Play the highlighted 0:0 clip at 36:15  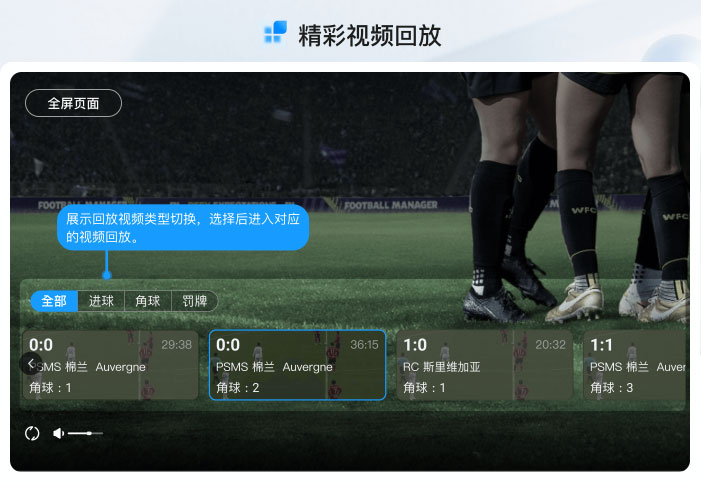click(x=297, y=365)
